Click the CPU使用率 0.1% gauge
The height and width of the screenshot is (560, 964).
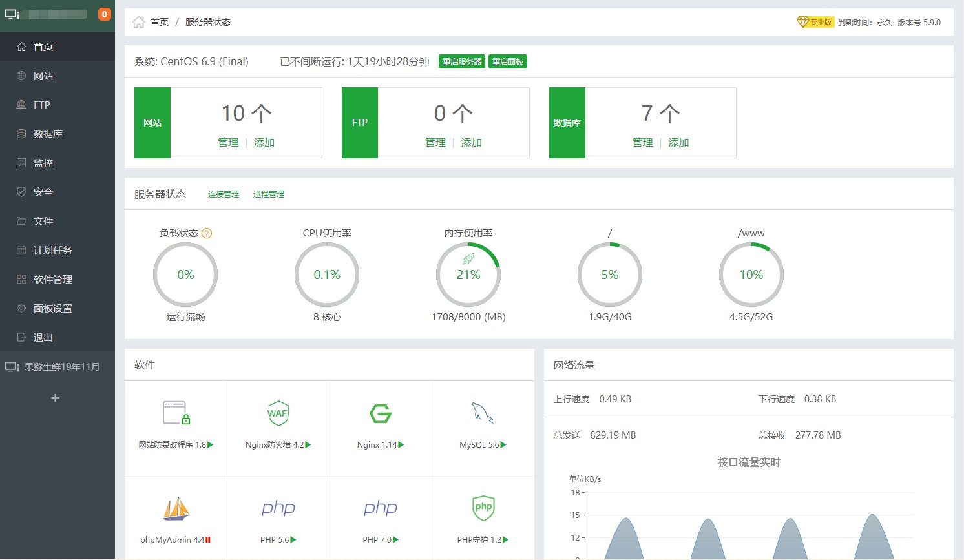click(x=327, y=275)
